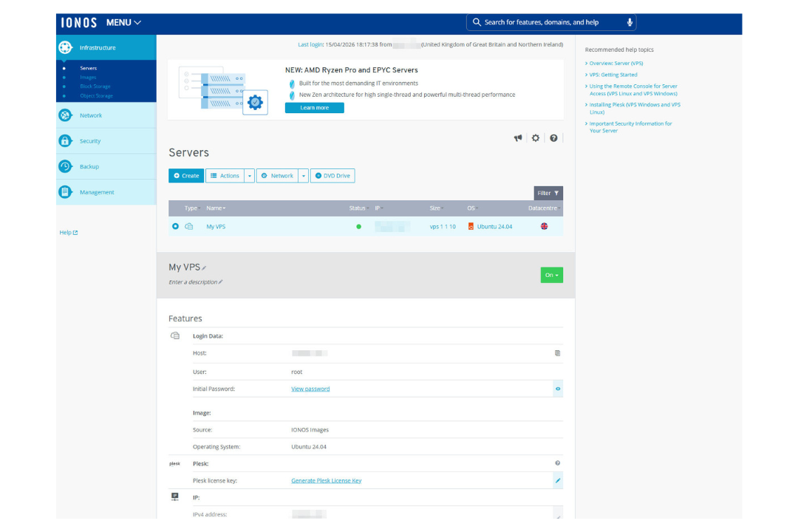Viewport: 798px width, 532px height.
Task: Click the Security lock icon in sidebar
Action: (x=65, y=141)
